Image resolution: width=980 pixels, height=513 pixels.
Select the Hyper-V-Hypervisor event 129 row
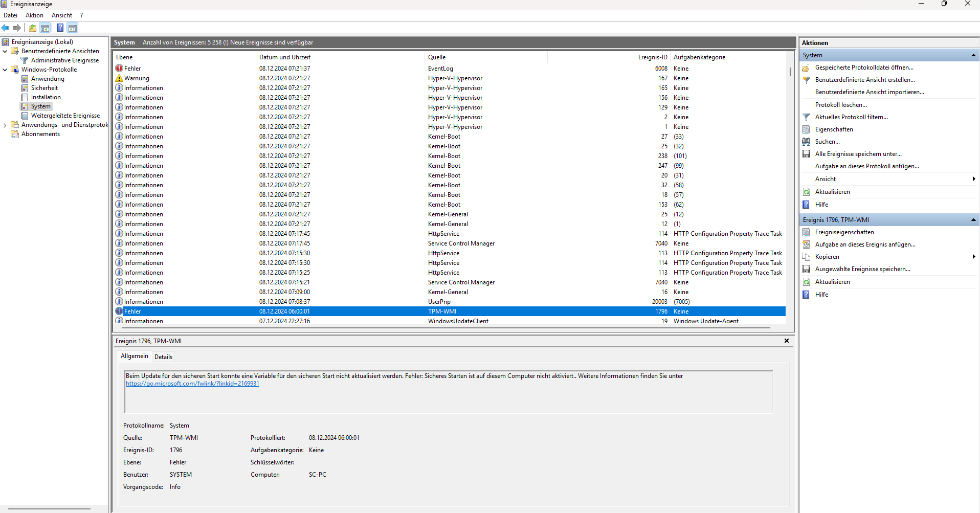click(450, 107)
